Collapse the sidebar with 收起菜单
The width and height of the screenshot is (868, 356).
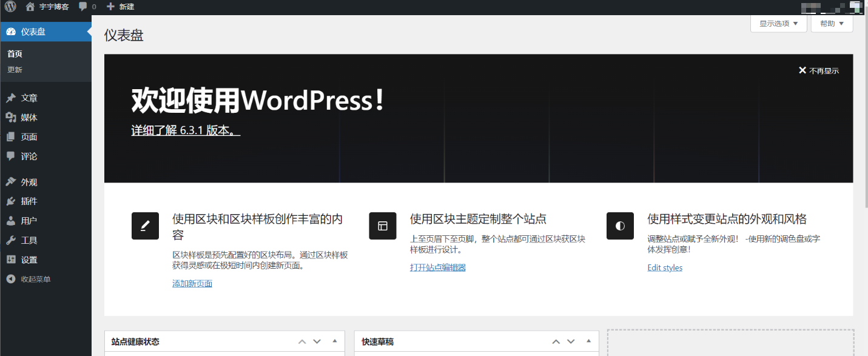29,279
